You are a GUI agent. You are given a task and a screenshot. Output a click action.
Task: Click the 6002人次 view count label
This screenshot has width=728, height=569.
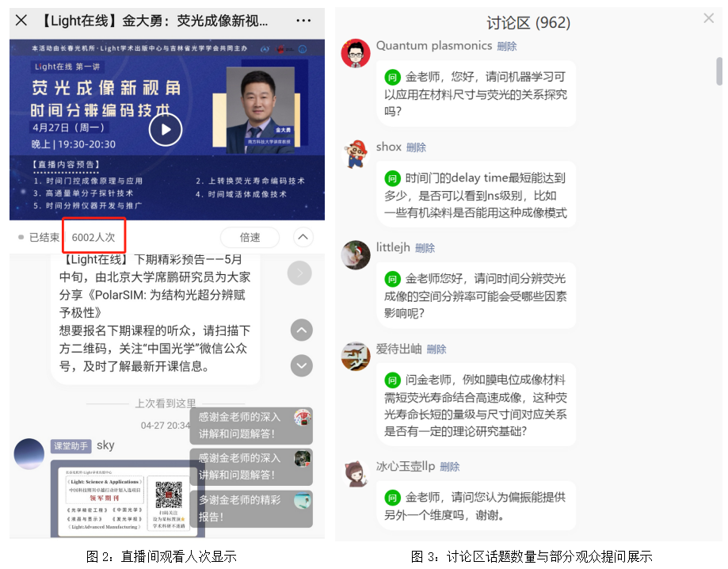pos(93,238)
